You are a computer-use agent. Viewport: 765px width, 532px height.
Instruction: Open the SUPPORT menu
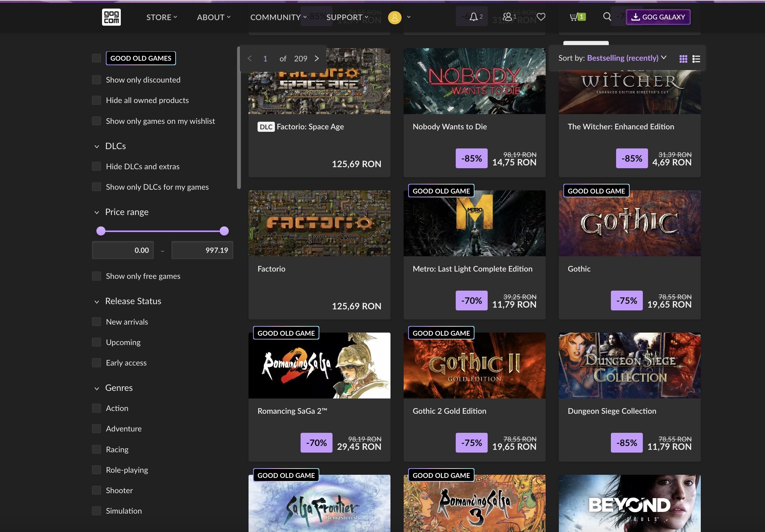coord(347,17)
